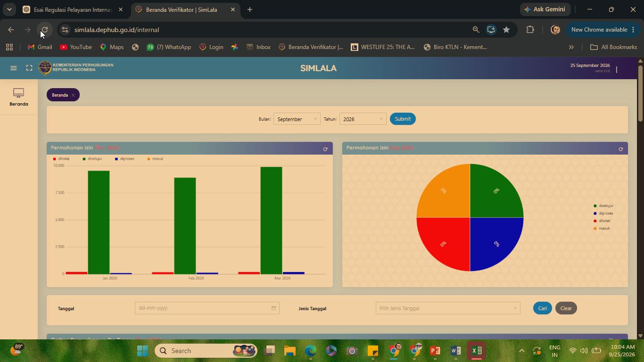Open Beranda in the sidebar
Screen dimensions: 644x362
click(x=19, y=97)
